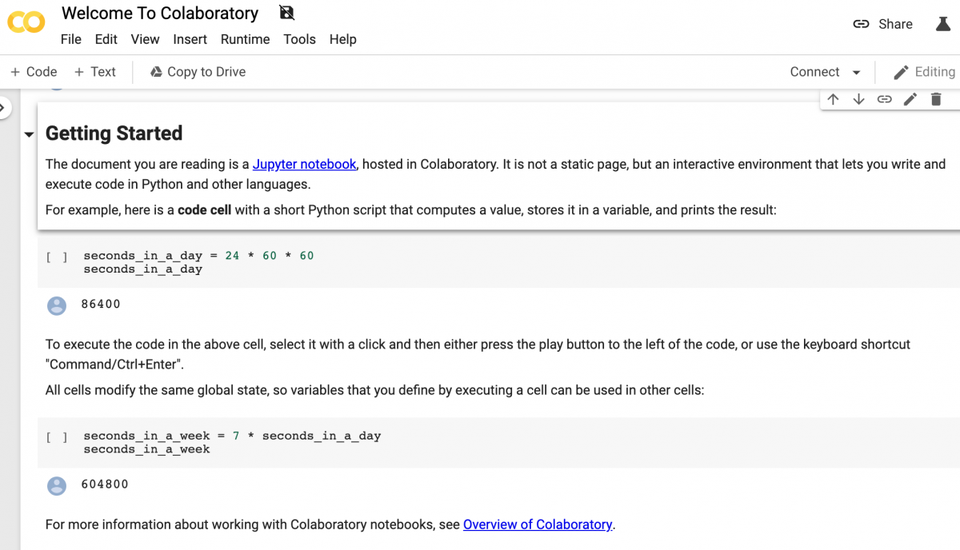This screenshot has height=550, width=960.
Task: Open the Jupyter notebook link
Action: pyautogui.click(x=304, y=164)
